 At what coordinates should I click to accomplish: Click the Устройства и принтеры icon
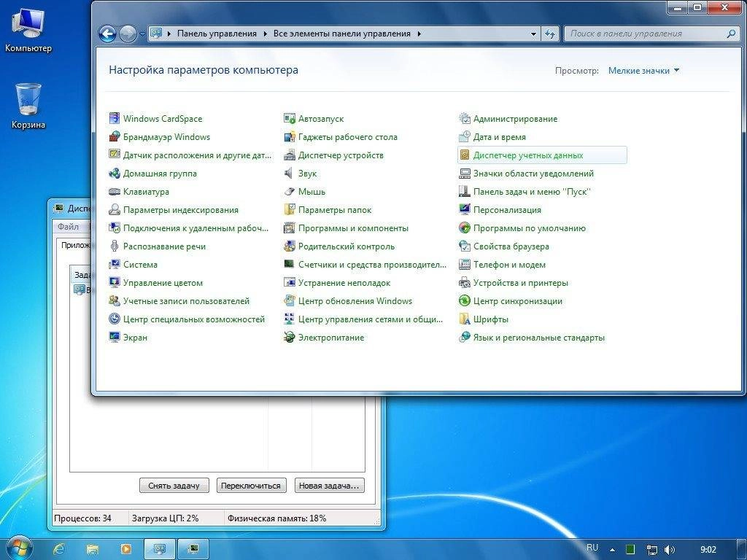(465, 282)
